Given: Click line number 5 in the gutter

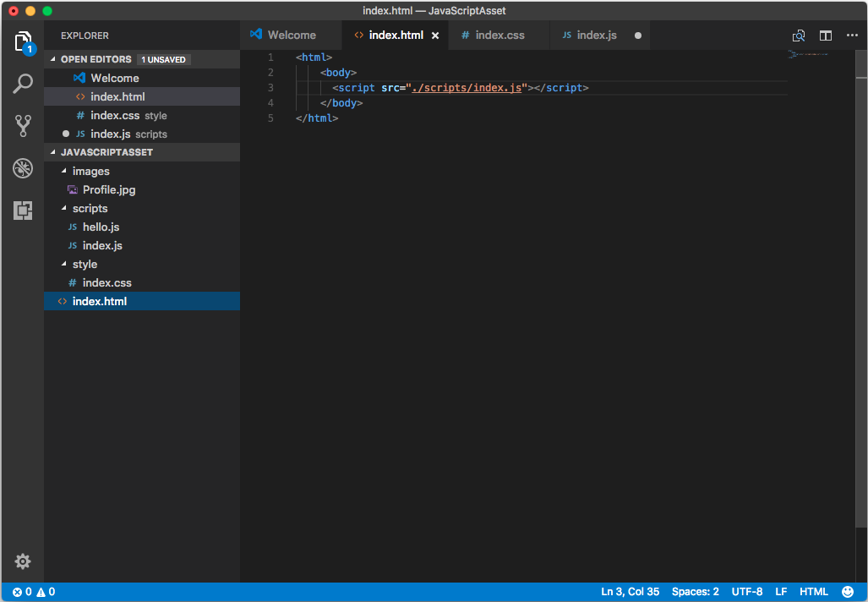Looking at the screenshot, I should (270, 118).
